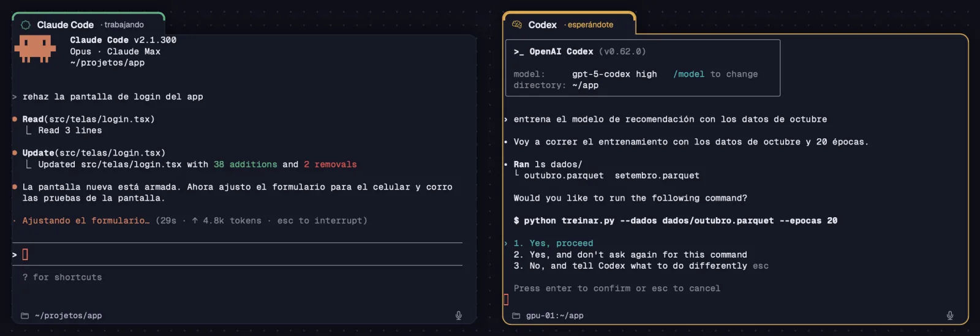Select the Codex tab
The height and width of the screenshot is (336, 980).
(569, 24)
